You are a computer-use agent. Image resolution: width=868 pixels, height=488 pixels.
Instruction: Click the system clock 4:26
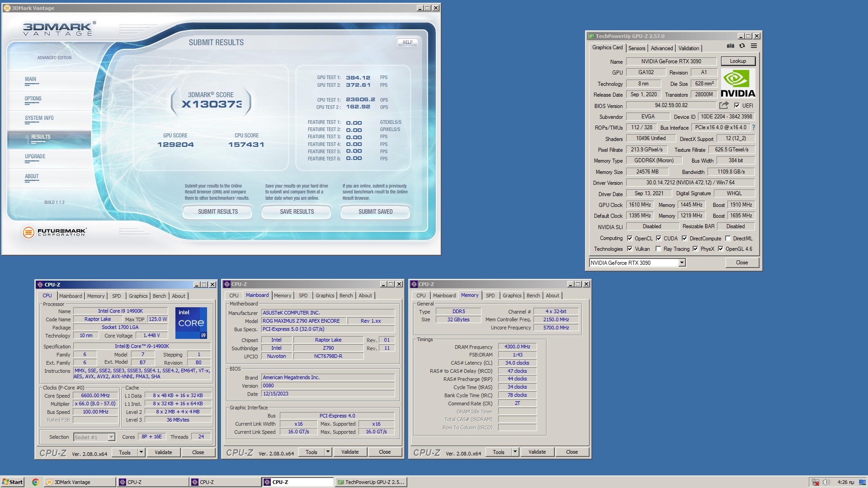(x=845, y=482)
